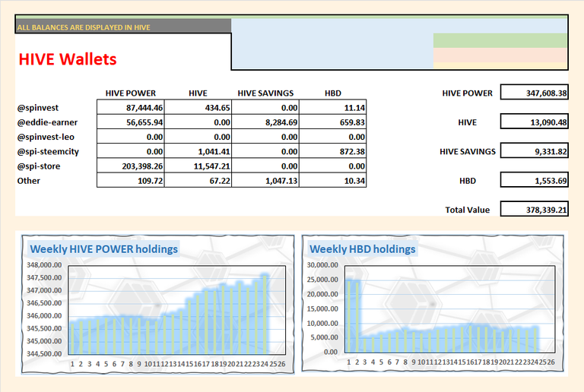Click cell value 434.65

click(198, 107)
